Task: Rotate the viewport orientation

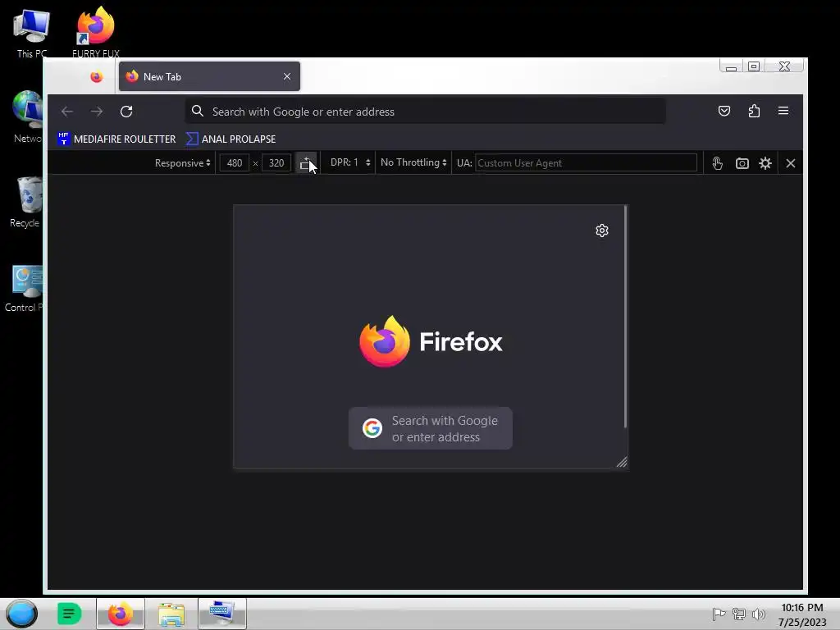Action: 306,163
